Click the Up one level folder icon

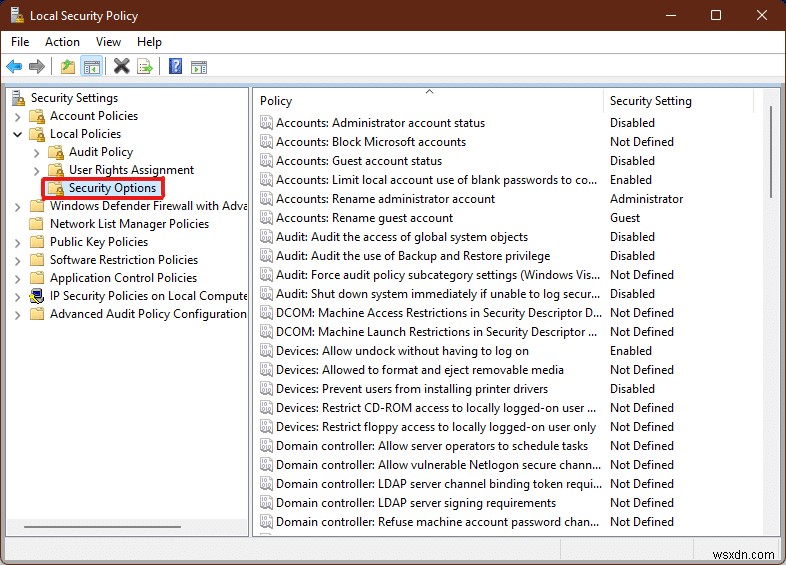tap(67, 66)
